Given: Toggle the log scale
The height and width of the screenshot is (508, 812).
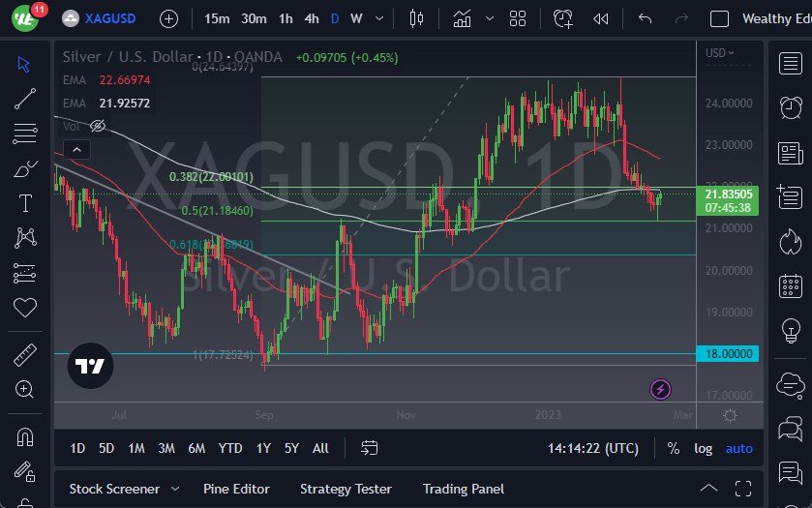Looking at the screenshot, I should pyautogui.click(x=703, y=448).
